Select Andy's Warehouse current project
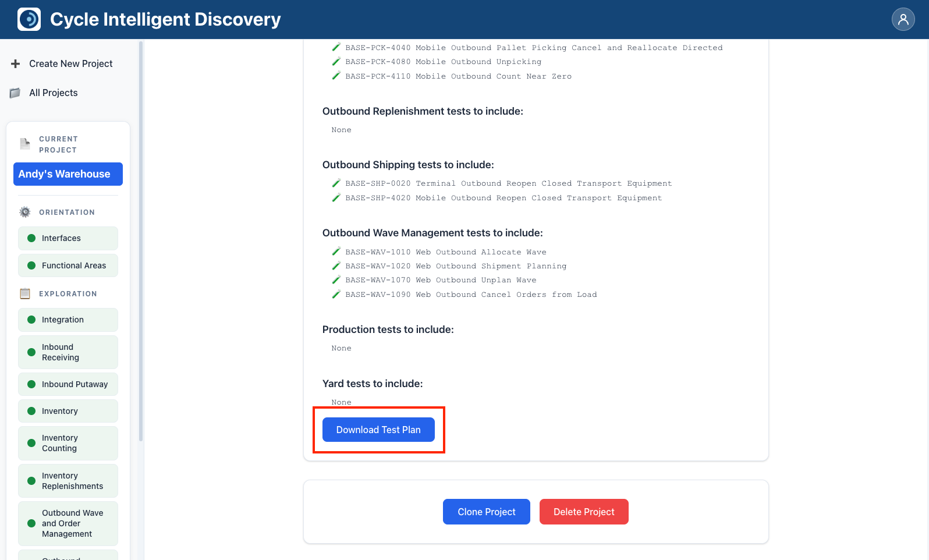The height and width of the screenshot is (560, 929). tap(68, 174)
